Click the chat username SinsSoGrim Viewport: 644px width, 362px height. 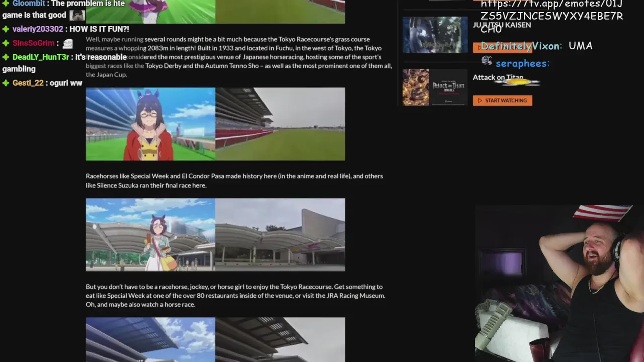[33, 43]
